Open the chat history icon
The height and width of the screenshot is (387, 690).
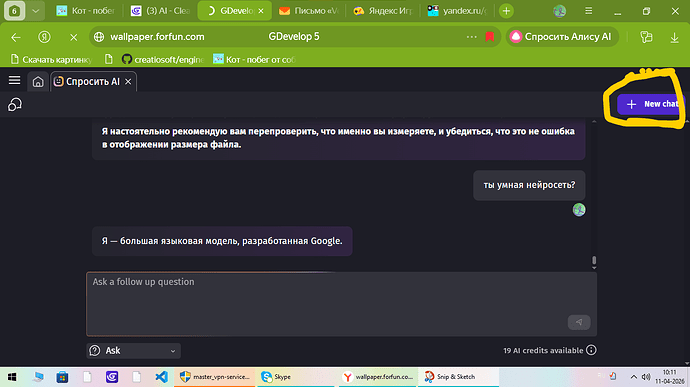tap(15, 105)
